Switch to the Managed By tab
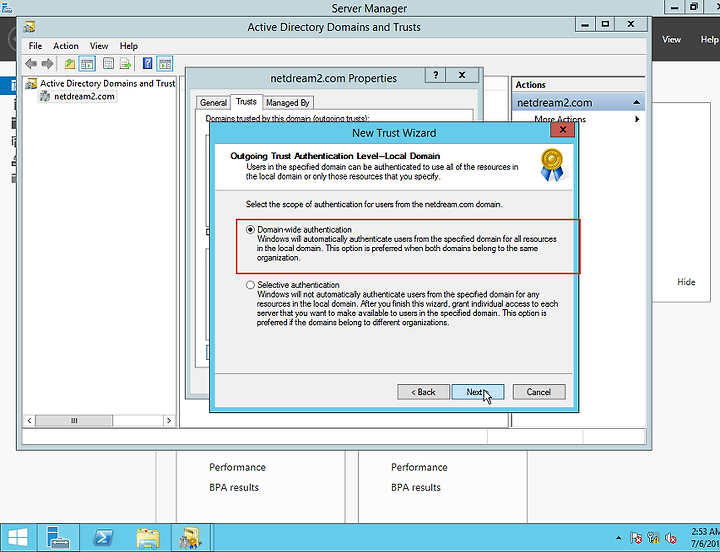The image size is (720, 552). coord(288,103)
